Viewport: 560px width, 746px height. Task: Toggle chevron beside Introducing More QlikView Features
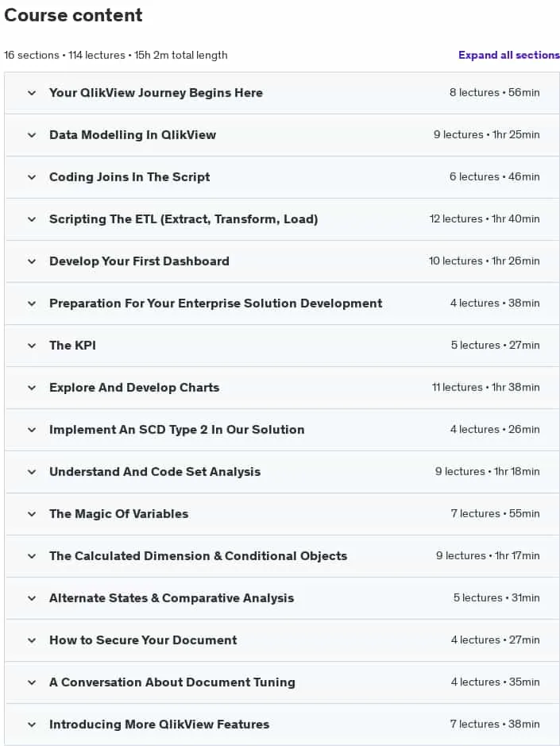pyautogui.click(x=32, y=725)
